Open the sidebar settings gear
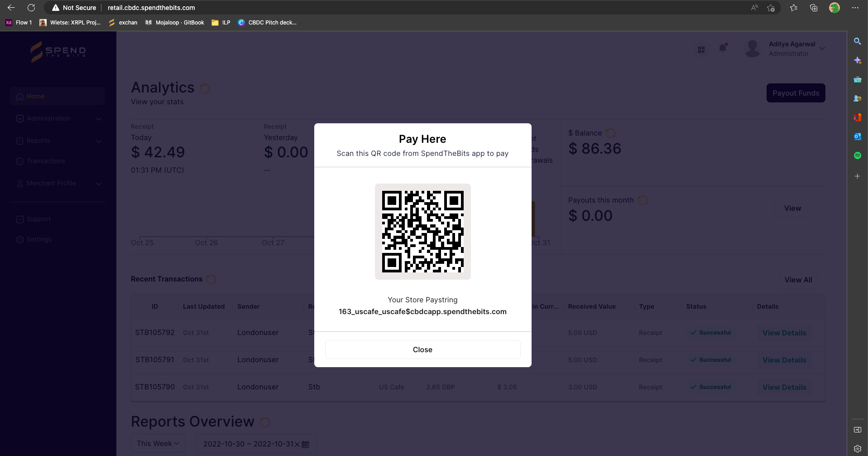868x456 pixels. 857,449
